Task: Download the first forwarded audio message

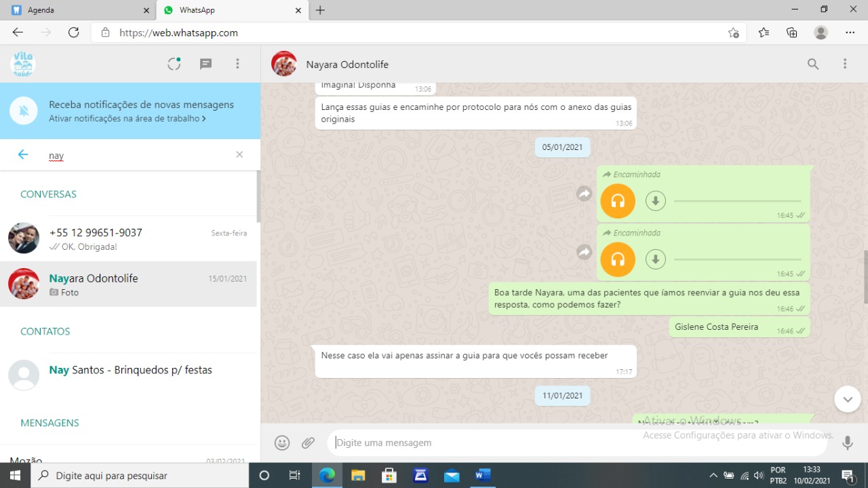Action: click(655, 201)
